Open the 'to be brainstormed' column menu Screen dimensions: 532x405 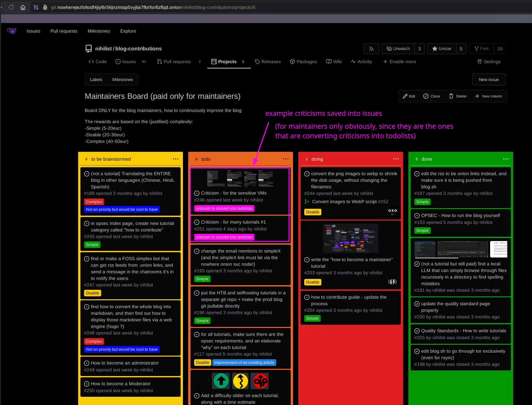pyautogui.click(x=176, y=159)
